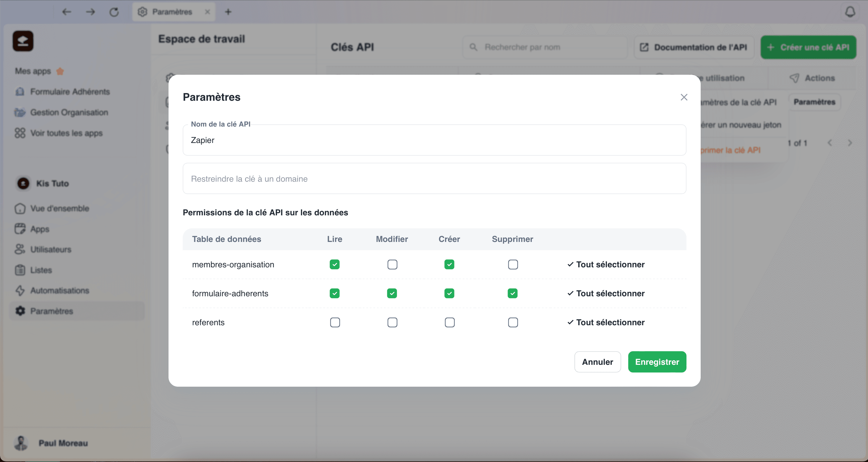Enable Modifier for referents
The width and height of the screenshot is (868, 462).
[392, 322]
